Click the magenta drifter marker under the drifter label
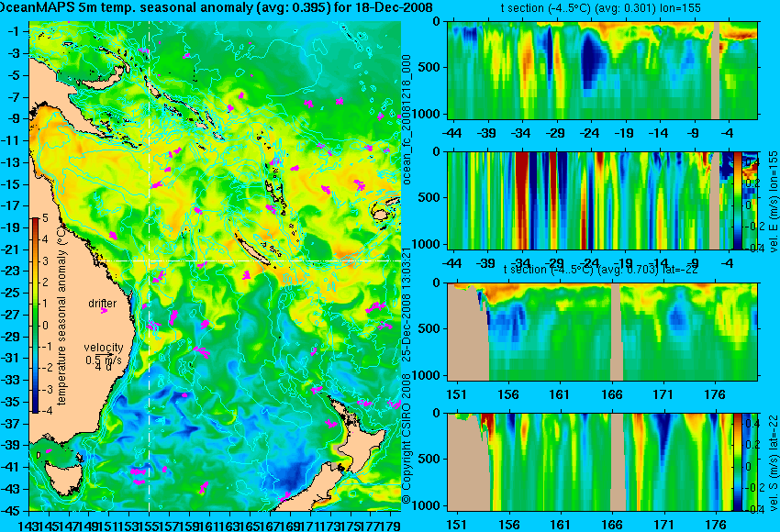This screenshot has width=780, height=532. click(x=104, y=310)
